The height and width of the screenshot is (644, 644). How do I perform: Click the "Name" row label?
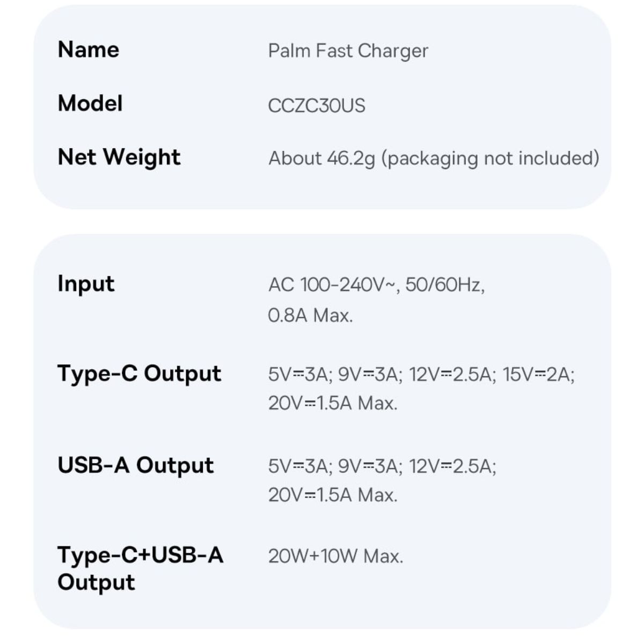click(x=89, y=50)
